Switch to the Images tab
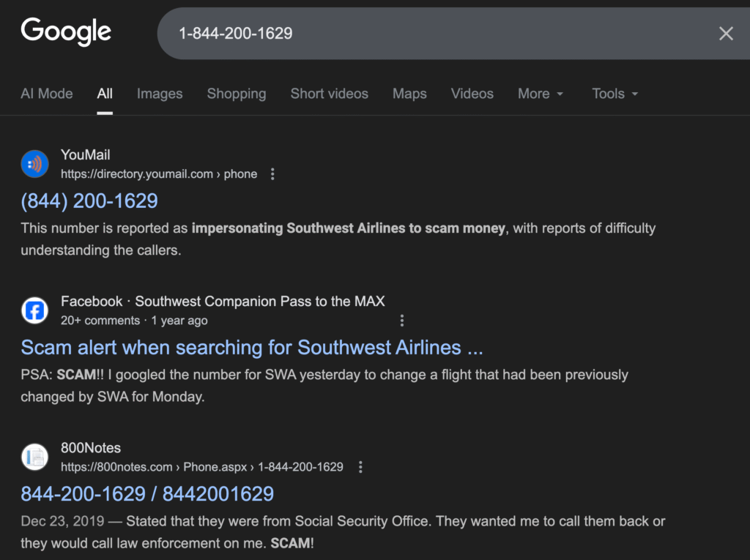The width and height of the screenshot is (750, 560). coord(160,94)
